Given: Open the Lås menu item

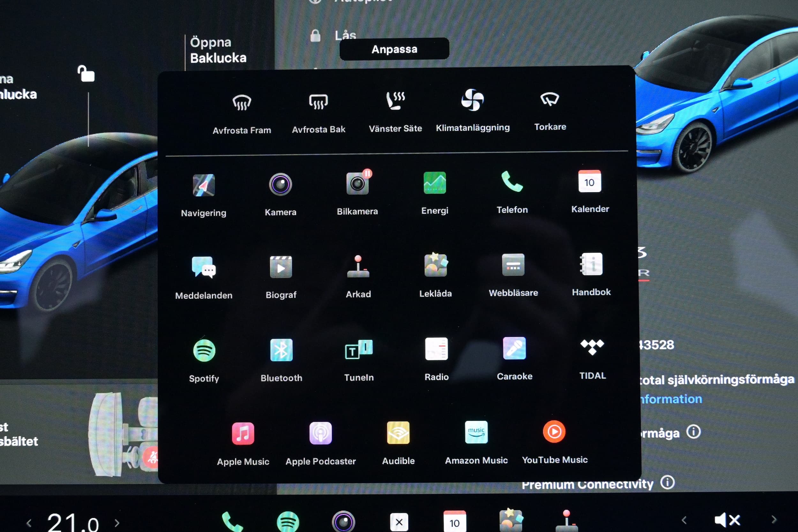Looking at the screenshot, I should [x=345, y=35].
